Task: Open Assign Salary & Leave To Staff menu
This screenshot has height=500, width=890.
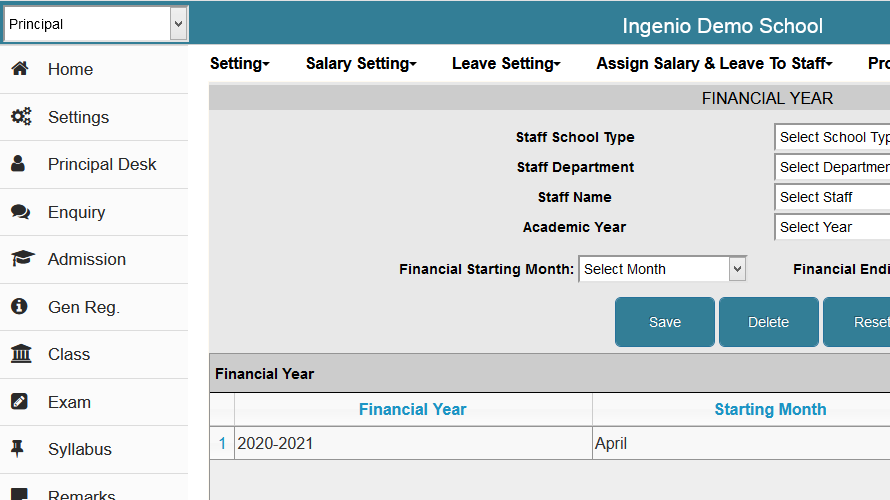Action: pos(714,63)
